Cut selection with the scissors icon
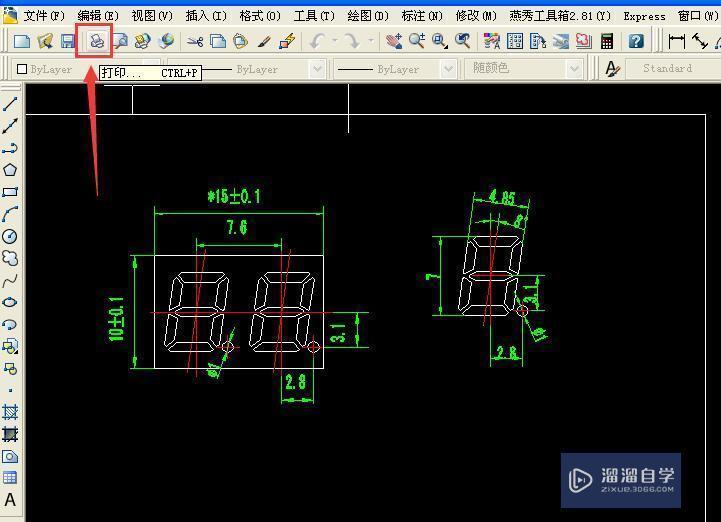This screenshot has width=721, height=522. click(195, 41)
